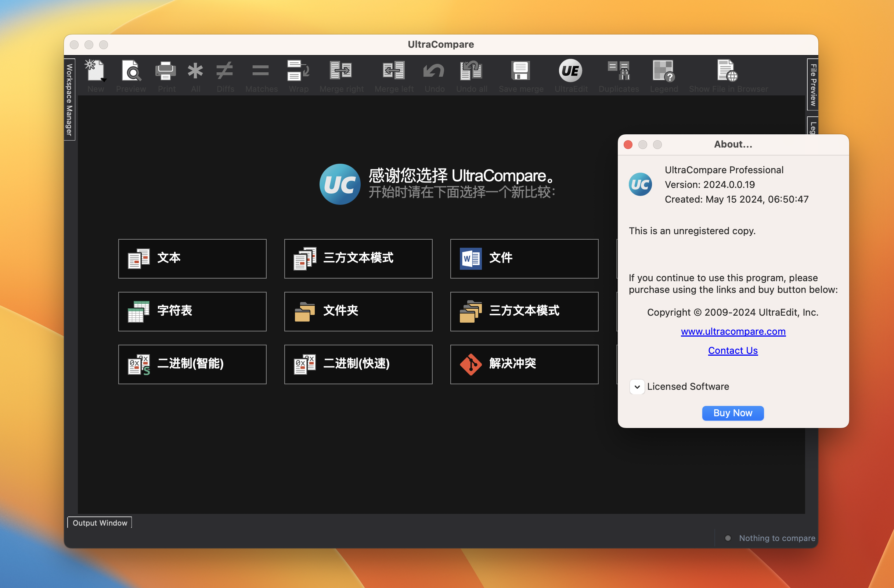Start the three-way folder comparison tile
The height and width of the screenshot is (588, 894).
pos(524,312)
